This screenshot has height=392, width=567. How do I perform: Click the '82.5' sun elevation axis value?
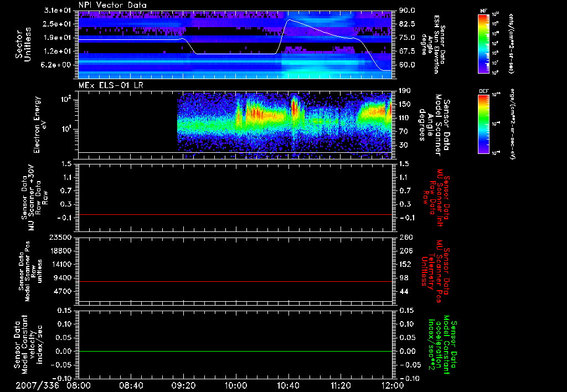pyautogui.click(x=407, y=24)
